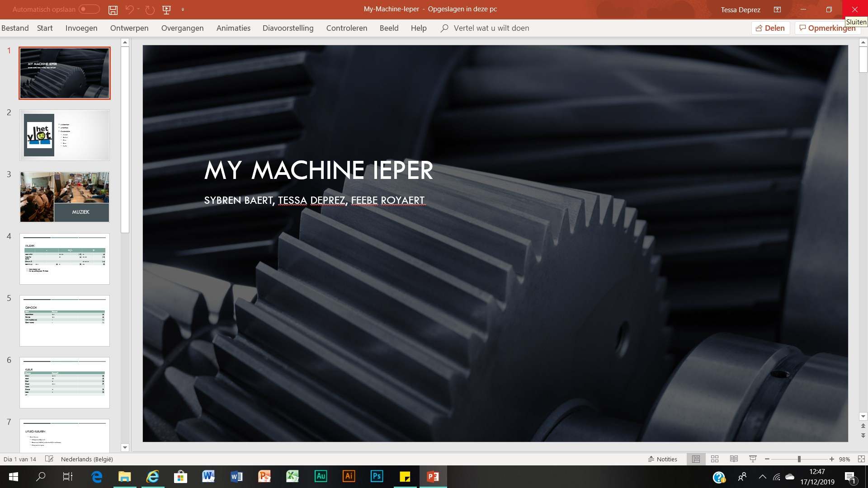Switch to the Start tab
The height and width of the screenshot is (488, 868).
point(45,28)
